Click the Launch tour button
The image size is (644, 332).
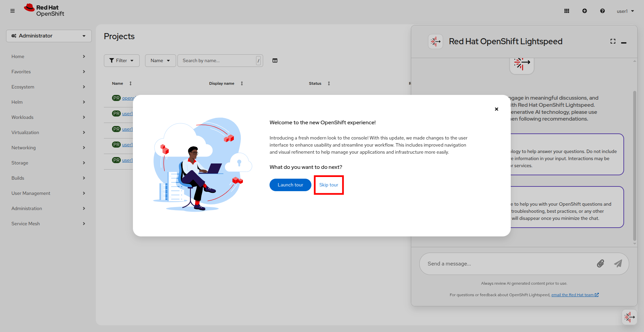(290, 185)
